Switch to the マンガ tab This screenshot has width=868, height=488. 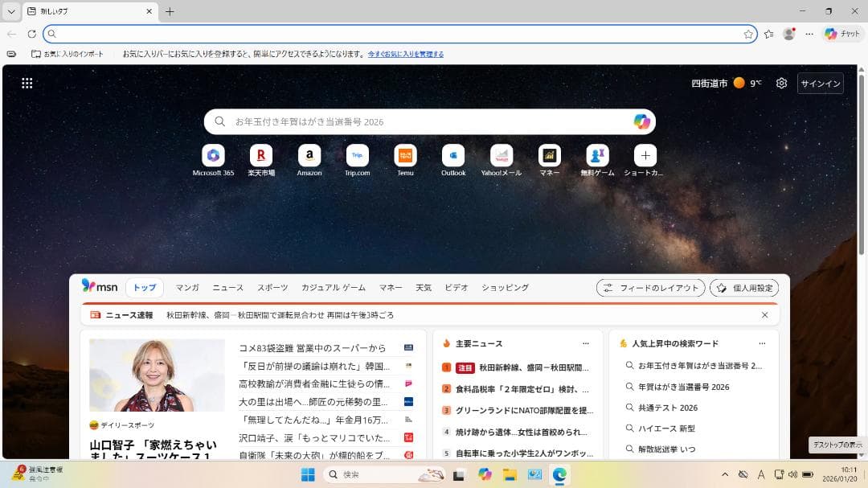tap(186, 287)
